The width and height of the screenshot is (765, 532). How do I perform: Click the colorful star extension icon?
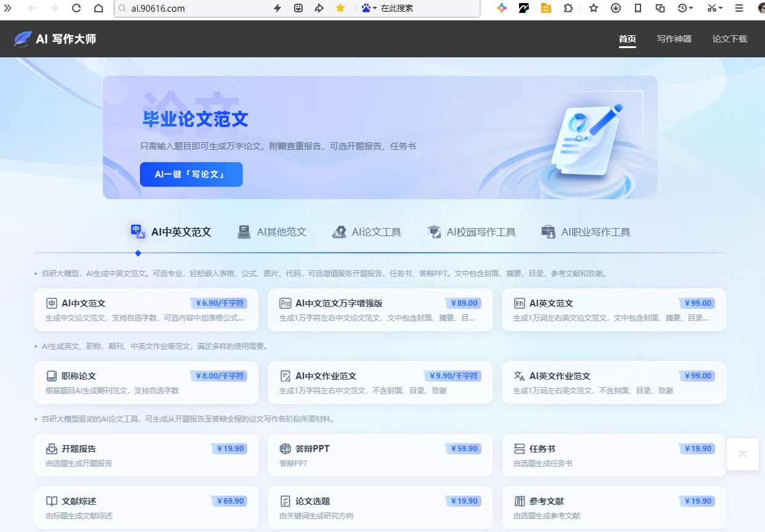tap(502, 8)
